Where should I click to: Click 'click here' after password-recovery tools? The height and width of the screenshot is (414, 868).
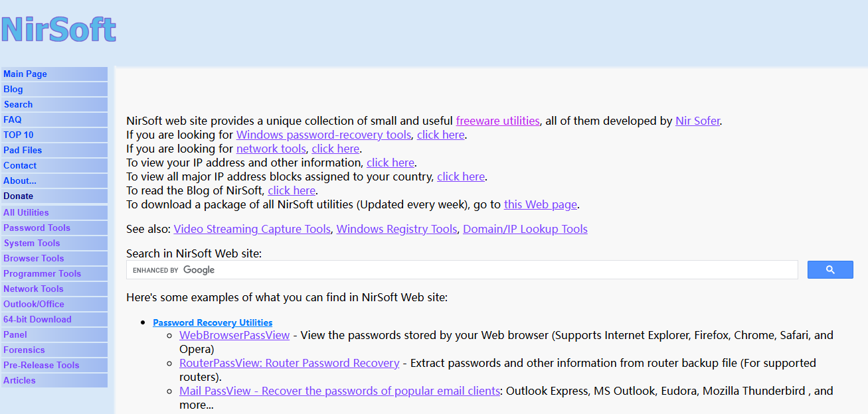pyautogui.click(x=440, y=135)
